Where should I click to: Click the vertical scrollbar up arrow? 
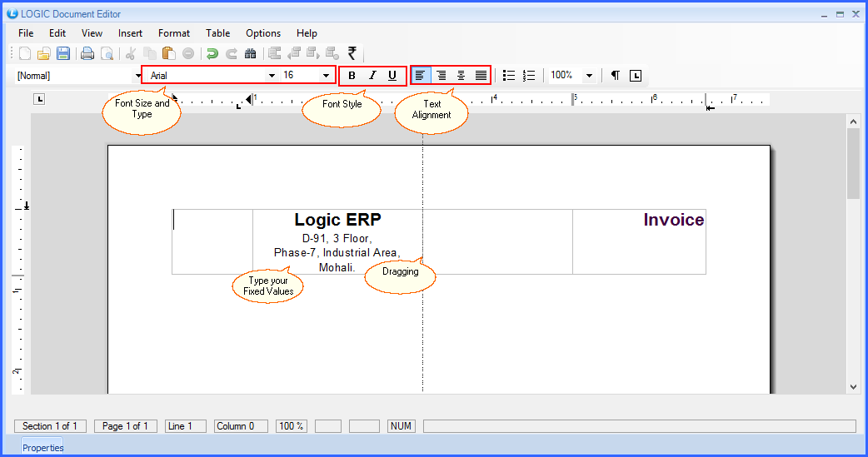(853, 122)
